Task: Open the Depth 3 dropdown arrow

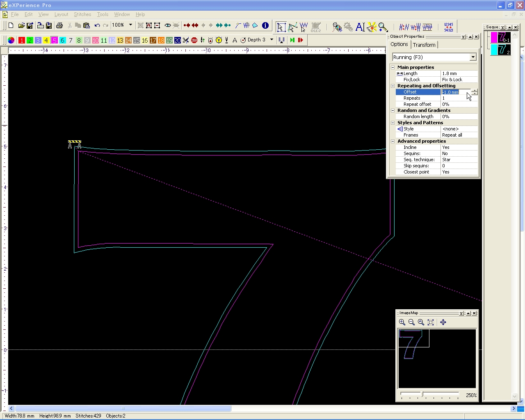Action: click(x=272, y=40)
